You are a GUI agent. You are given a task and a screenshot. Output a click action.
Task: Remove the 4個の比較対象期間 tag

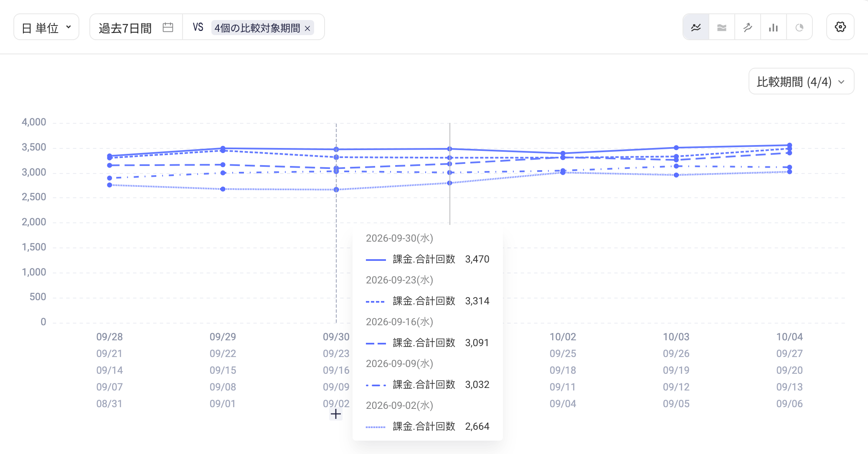(x=307, y=28)
